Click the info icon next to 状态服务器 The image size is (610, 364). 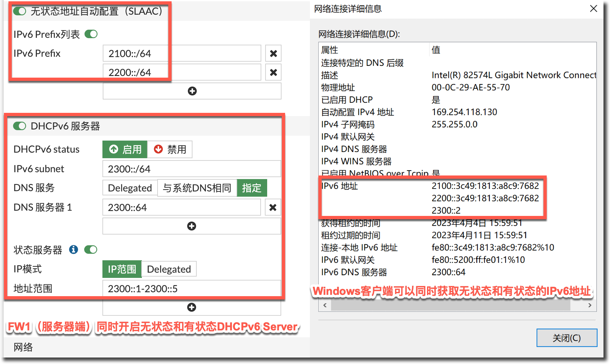point(73,250)
